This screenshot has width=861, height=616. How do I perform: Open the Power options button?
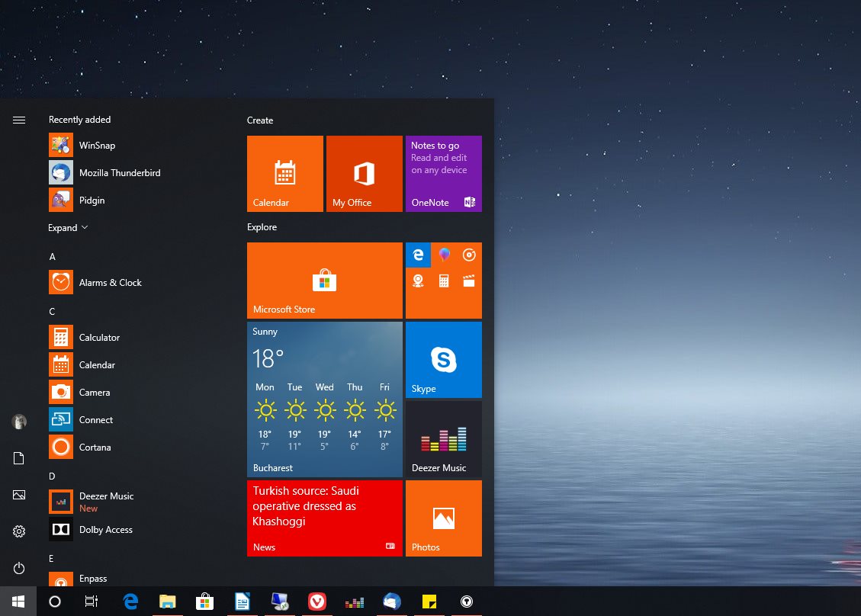pos(18,568)
